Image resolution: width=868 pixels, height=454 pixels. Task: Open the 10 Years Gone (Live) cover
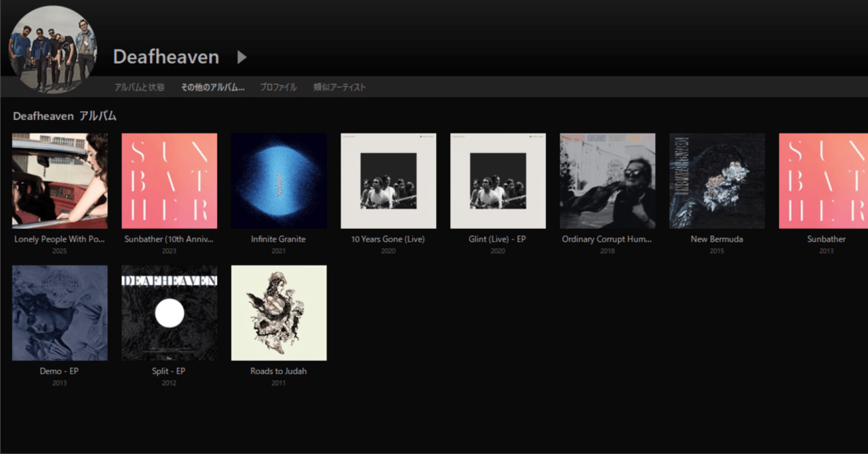[x=388, y=181]
